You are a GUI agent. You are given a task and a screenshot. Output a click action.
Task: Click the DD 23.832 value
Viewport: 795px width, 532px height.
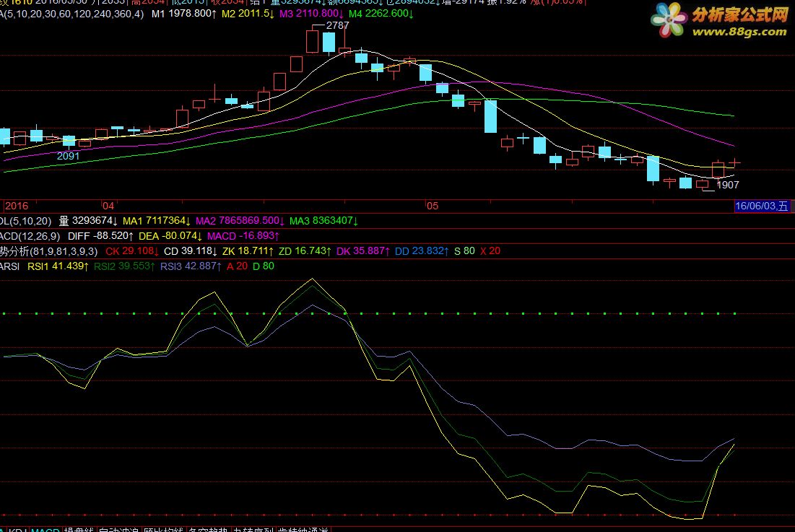coord(422,251)
